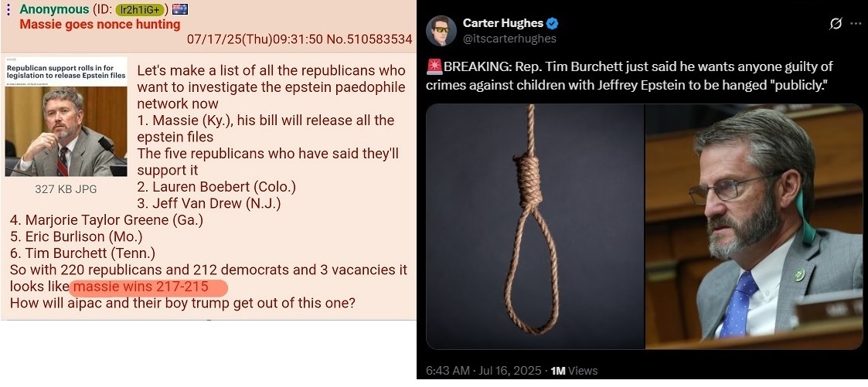
Task: Open Carter Hughes profile avatar
Action: click(x=441, y=31)
